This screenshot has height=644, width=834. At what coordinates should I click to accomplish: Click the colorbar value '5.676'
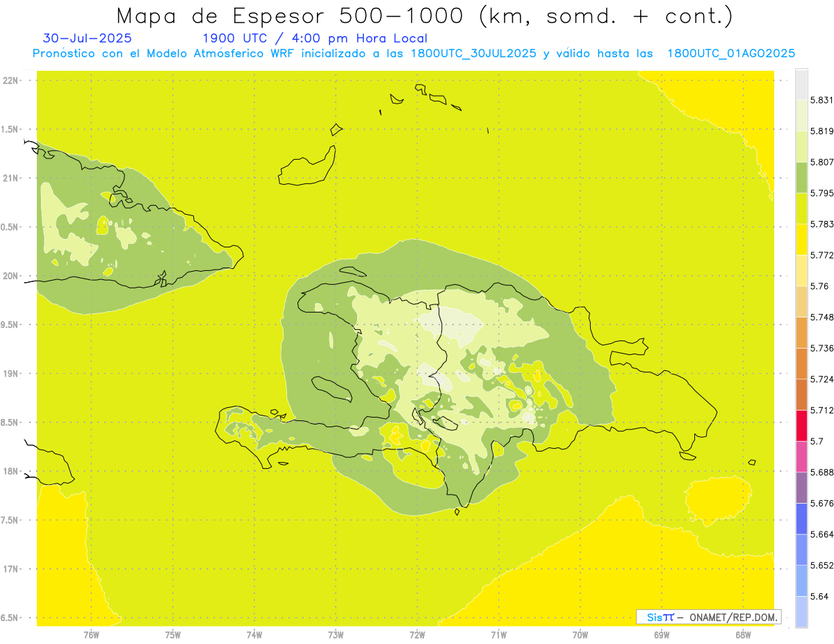821,503
